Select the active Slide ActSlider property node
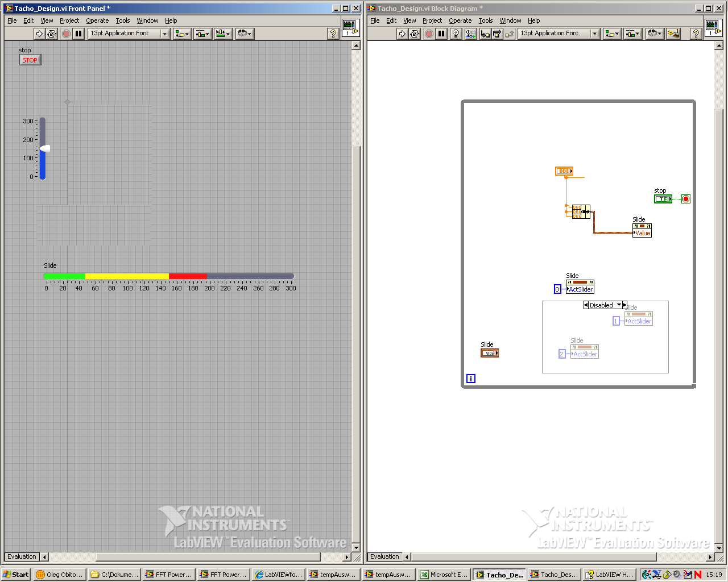Viewport: 728px width, 582px height. click(580, 286)
